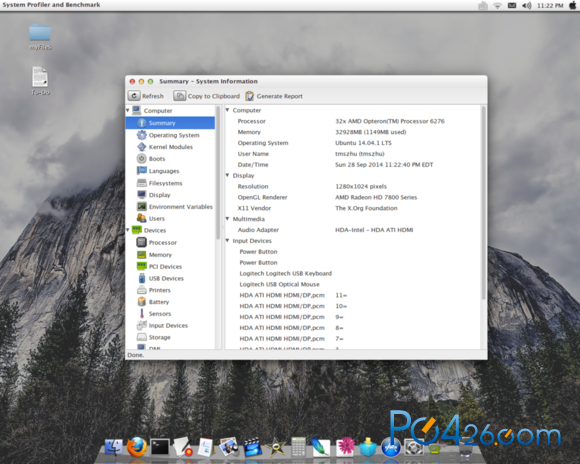Collapse the Multimedia details section

tap(227, 219)
